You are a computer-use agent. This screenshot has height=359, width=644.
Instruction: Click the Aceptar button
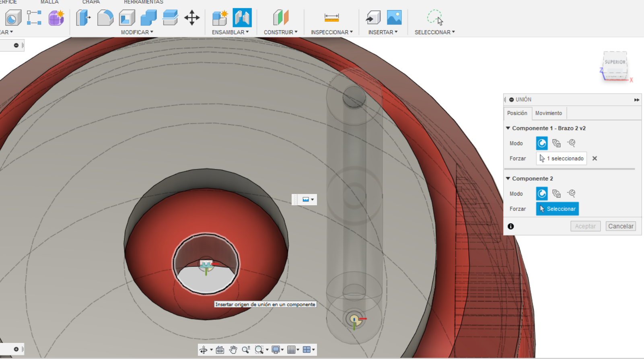coord(585,226)
